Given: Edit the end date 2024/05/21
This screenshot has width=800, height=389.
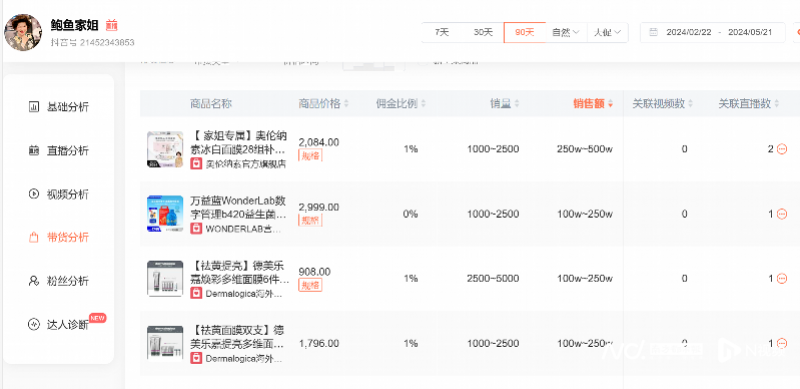Looking at the screenshot, I should point(750,32).
